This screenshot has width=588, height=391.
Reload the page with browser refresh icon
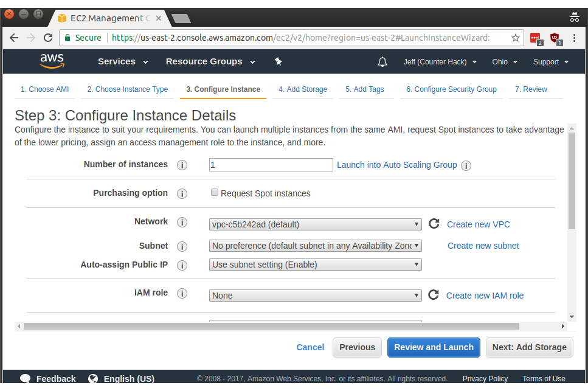pos(48,38)
